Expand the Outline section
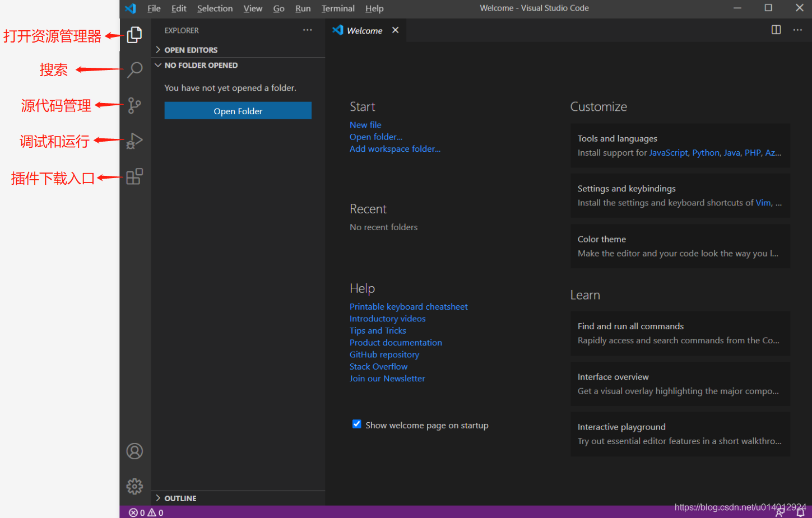Viewport: 812px width, 518px height. [x=238, y=498]
